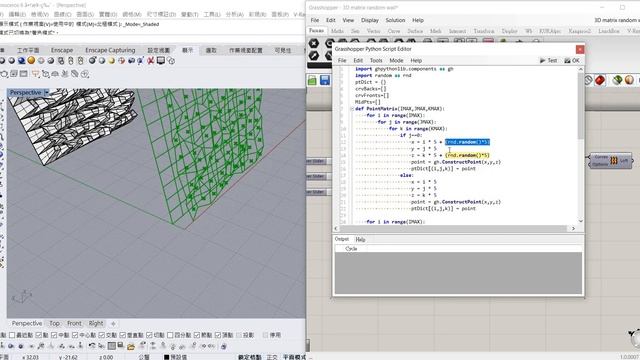
Task: Toggle the 最近點 osnap checkbox
Action: pos(12,335)
